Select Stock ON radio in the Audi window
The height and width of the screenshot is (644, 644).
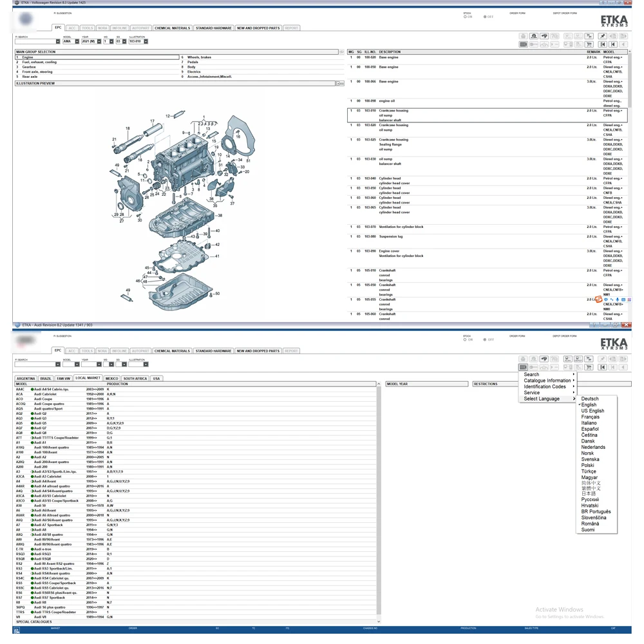[x=466, y=339]
